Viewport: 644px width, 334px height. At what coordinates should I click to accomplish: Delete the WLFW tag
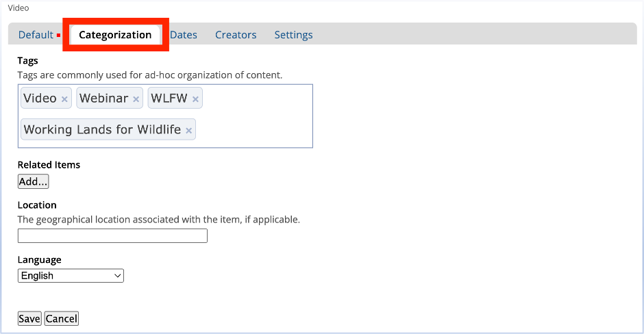195,99
